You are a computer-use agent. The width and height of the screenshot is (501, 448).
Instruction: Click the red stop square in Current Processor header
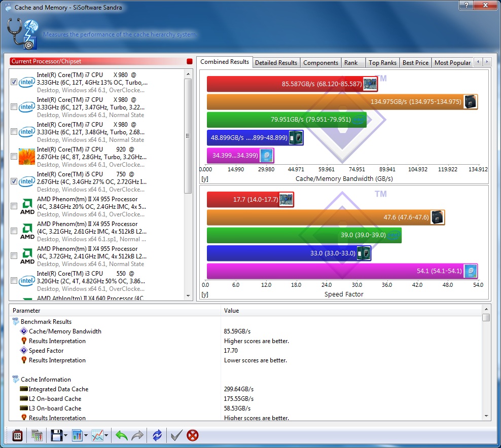190,61
